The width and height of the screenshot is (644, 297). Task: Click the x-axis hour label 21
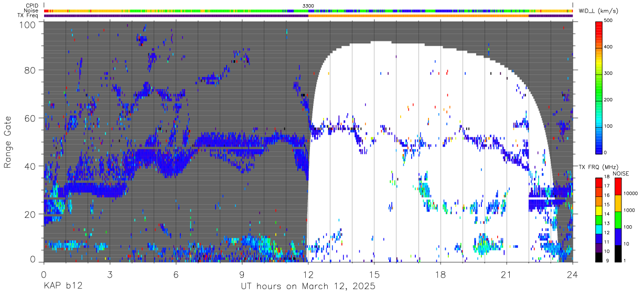point(506,274)
